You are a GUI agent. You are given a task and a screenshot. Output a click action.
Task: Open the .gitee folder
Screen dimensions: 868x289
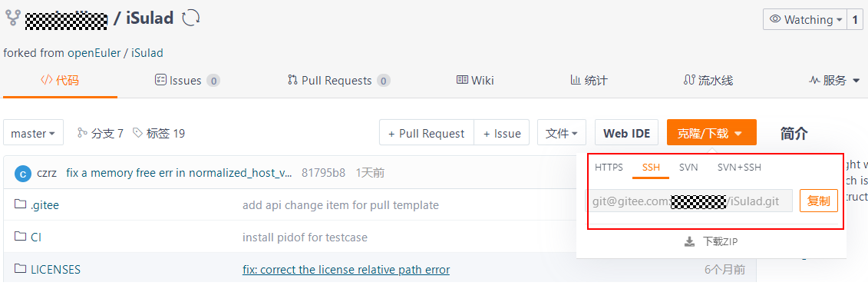click(45, 204)
